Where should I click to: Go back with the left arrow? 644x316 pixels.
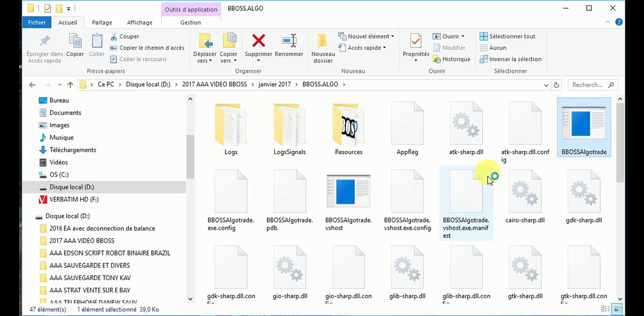coord(32,85)
